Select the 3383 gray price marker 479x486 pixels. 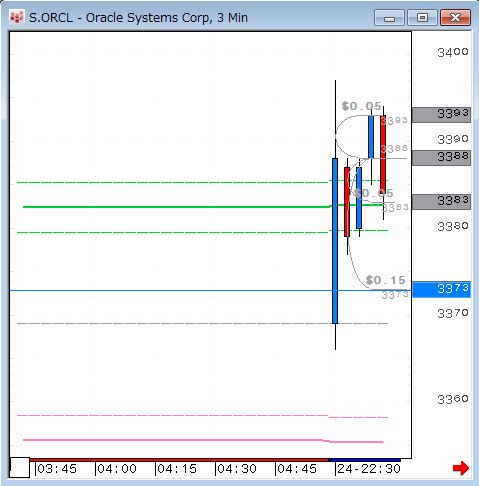(441, 202)
